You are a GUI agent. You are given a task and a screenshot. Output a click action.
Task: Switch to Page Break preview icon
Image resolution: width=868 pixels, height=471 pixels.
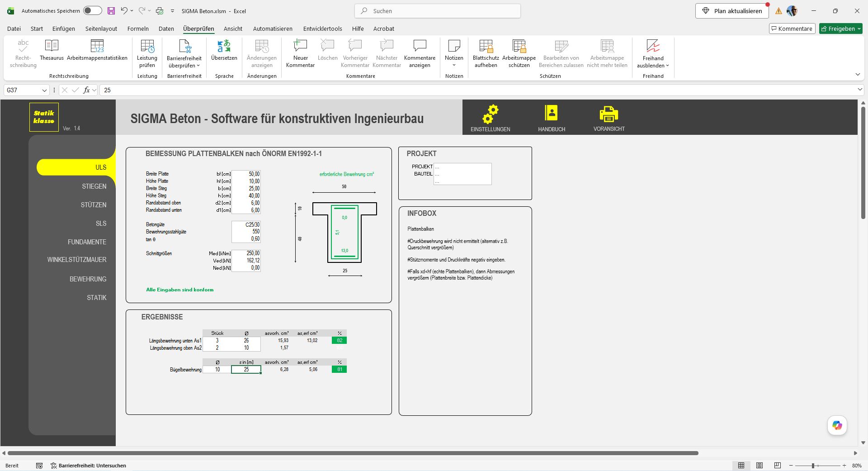[778, 465]
